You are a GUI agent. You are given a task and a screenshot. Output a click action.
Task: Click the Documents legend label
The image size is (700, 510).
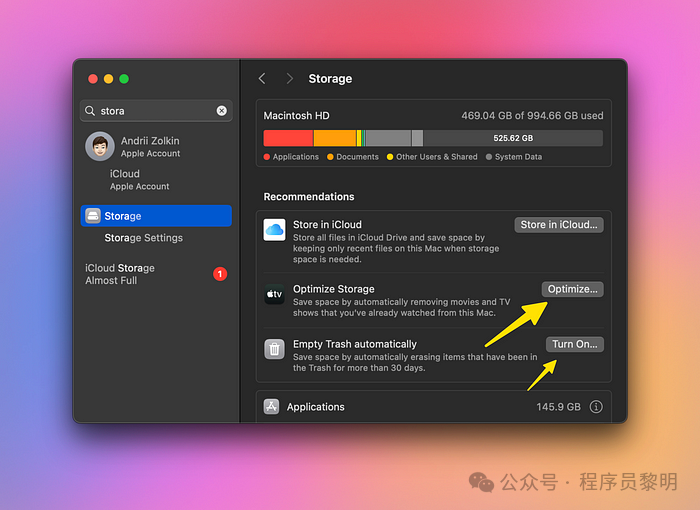click(358, 157)
